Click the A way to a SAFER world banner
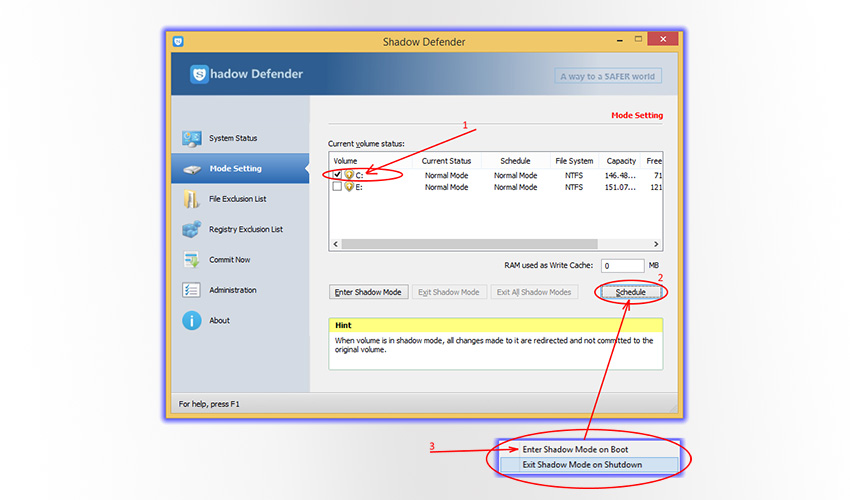850x500 pixels. coord(608,76)
